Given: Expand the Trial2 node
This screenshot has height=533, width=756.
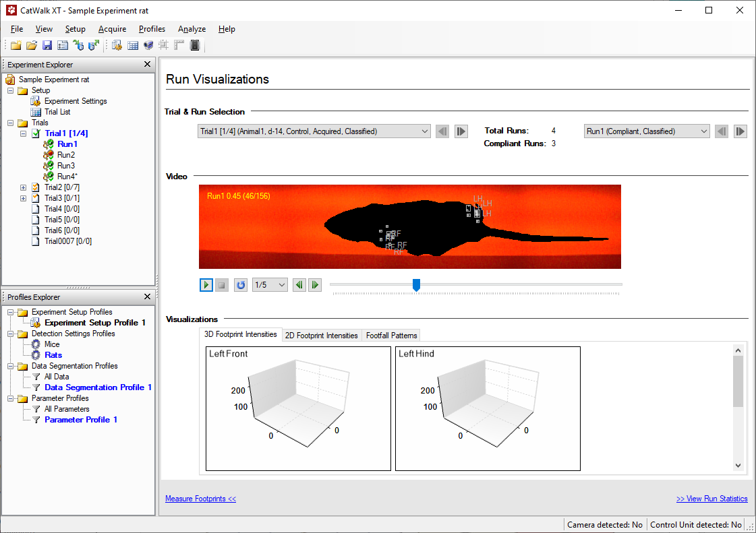Looking at the screenshot, I should (x=23, y=187).
